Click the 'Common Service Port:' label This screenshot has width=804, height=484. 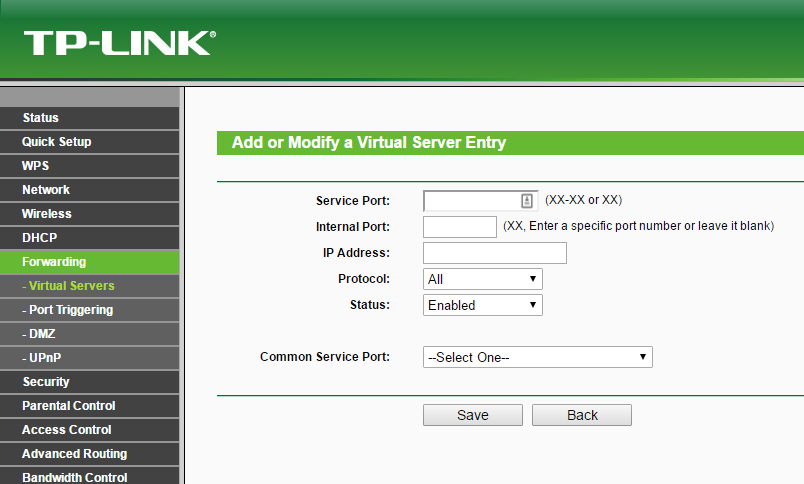click(x=325, y=357)
